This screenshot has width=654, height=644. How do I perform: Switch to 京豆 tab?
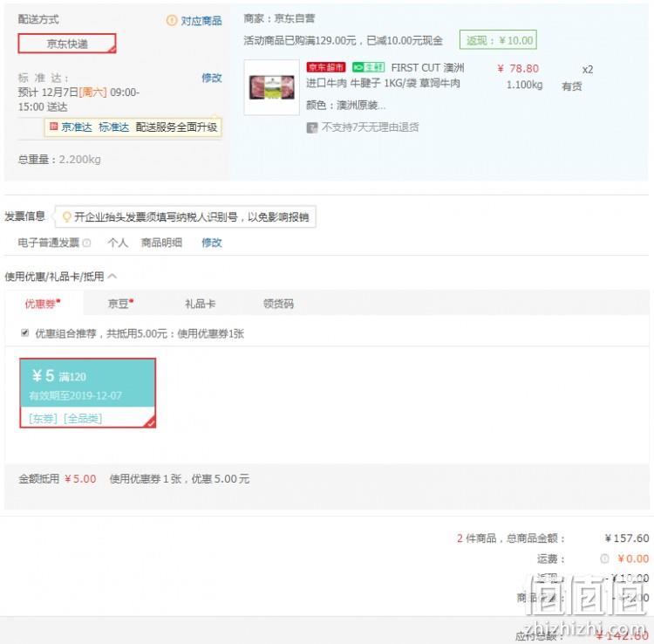[120, 304]
